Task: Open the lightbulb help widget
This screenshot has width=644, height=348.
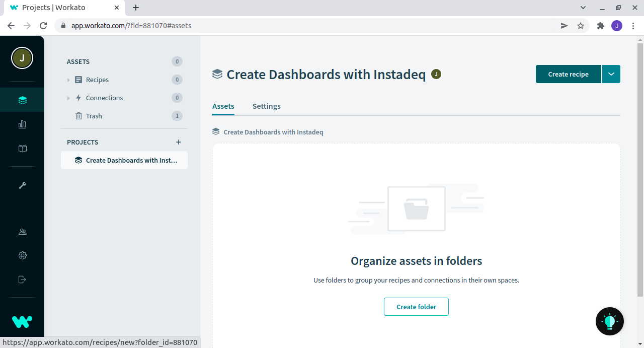Action: (x=610, y=321)
